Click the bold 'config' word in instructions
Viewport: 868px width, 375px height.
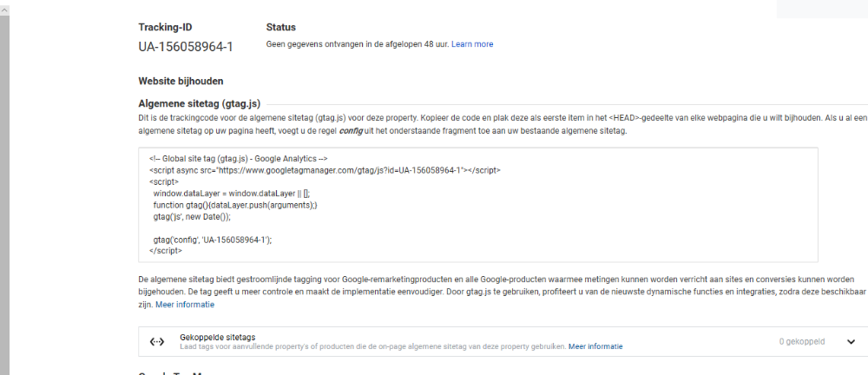[x=350, y=131]
